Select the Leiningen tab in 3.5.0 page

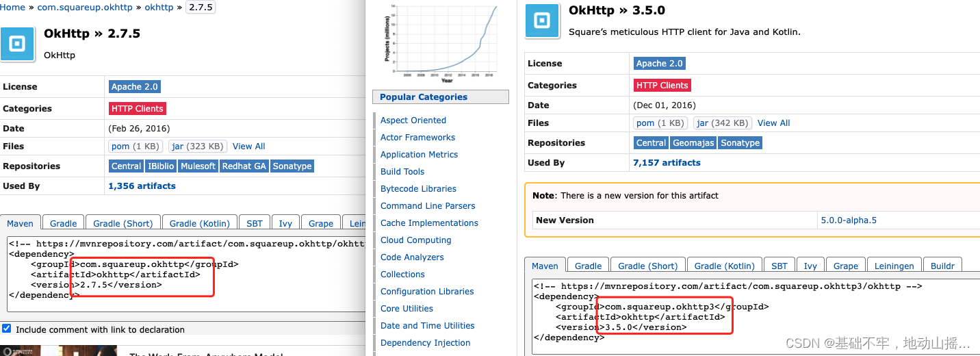tap(894, 266)
